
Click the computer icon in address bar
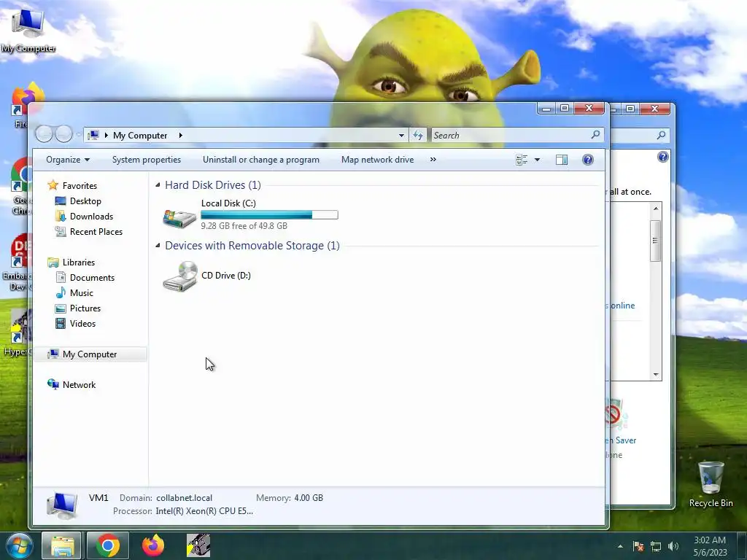[x=94, y=135]
